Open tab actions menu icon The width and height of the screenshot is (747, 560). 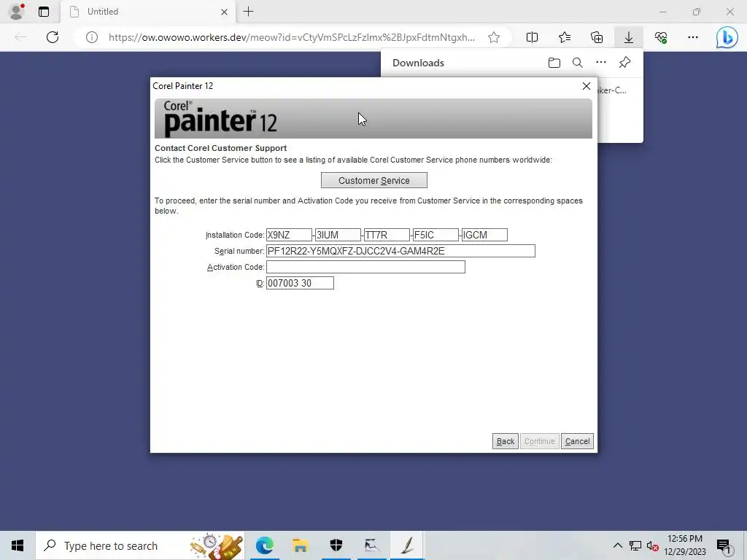pyautogui.click(x=44, y=12)
